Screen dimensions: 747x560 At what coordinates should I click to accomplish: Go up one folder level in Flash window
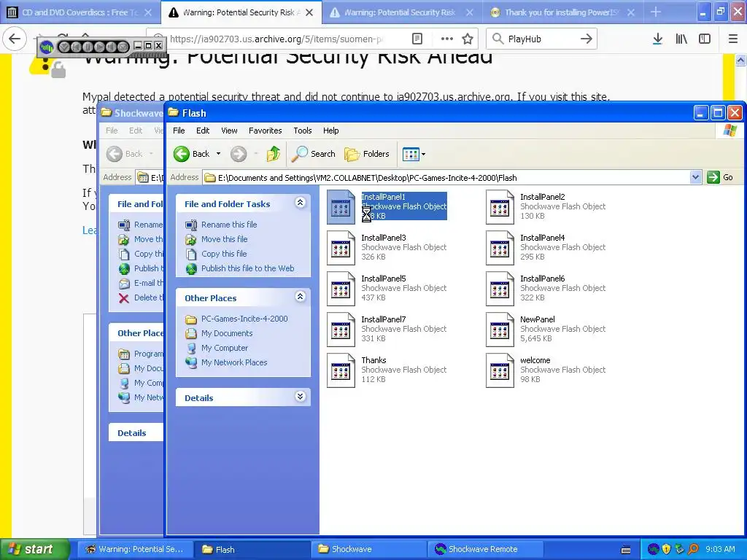(274, 154)
